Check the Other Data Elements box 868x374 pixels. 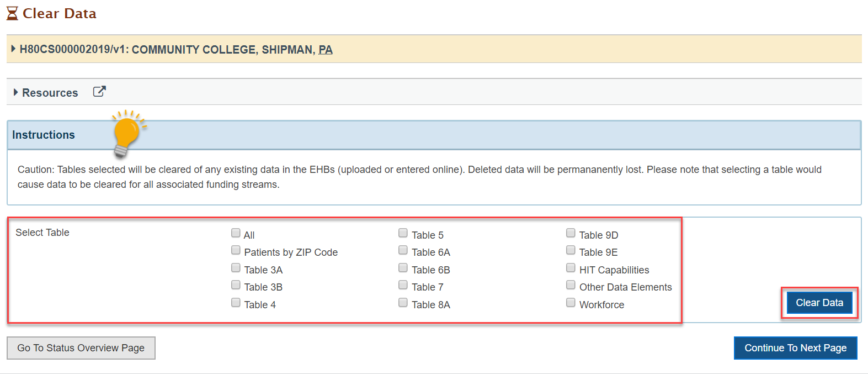[571, 285]
